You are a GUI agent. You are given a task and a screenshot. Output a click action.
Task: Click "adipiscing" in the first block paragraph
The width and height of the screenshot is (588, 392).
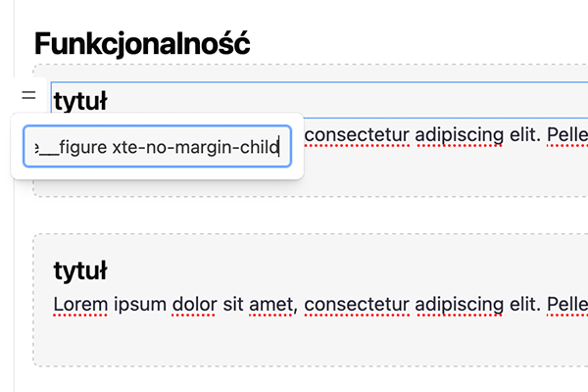(463, 133)
